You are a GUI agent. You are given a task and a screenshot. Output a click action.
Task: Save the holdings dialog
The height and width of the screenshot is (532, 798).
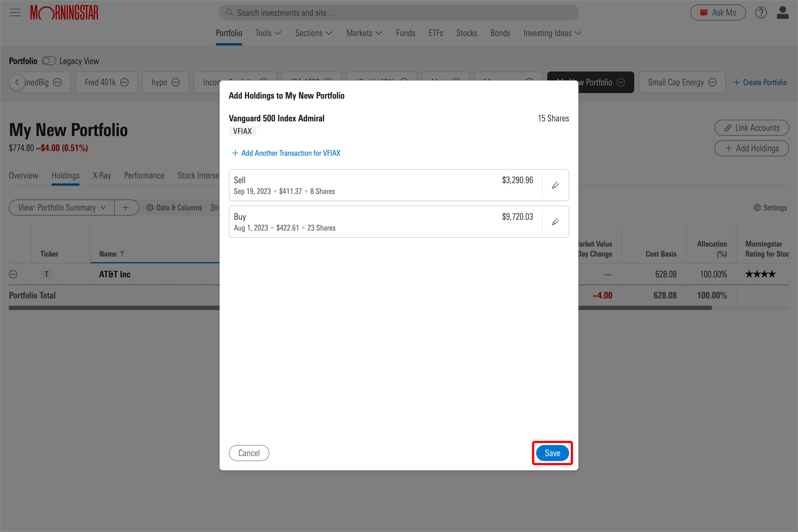coord(552,453)
